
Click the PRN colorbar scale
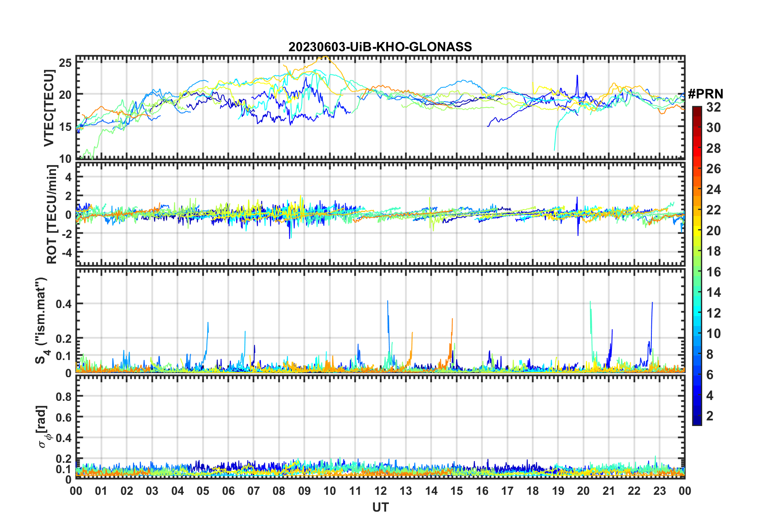[697, 266]
